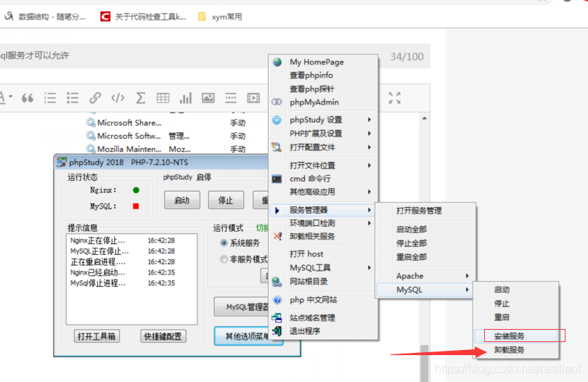Viewport: 588px width, 382px height.
Task: Click the 打开工具箱 button
Action: pos(97,336)
